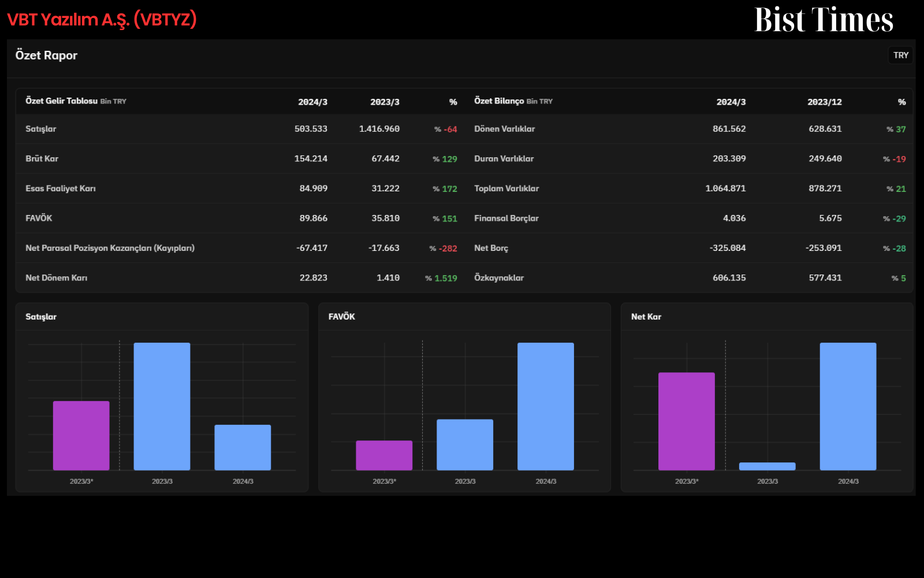924x578 pixels.
Task: Select the Özet Rapor heading
Action: [x=46, y=55]
